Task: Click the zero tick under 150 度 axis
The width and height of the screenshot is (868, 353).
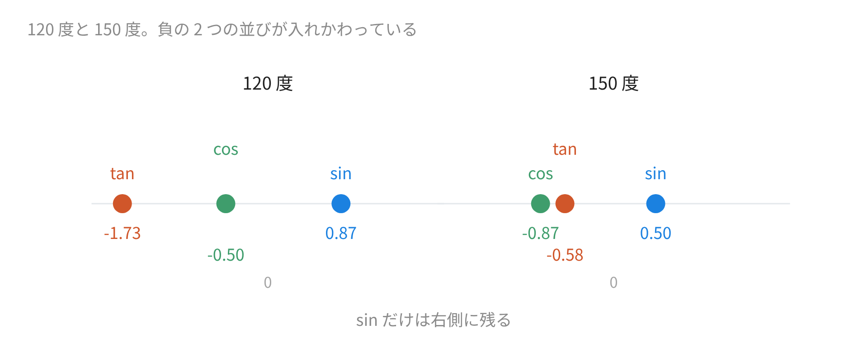Action: [613, 282]
